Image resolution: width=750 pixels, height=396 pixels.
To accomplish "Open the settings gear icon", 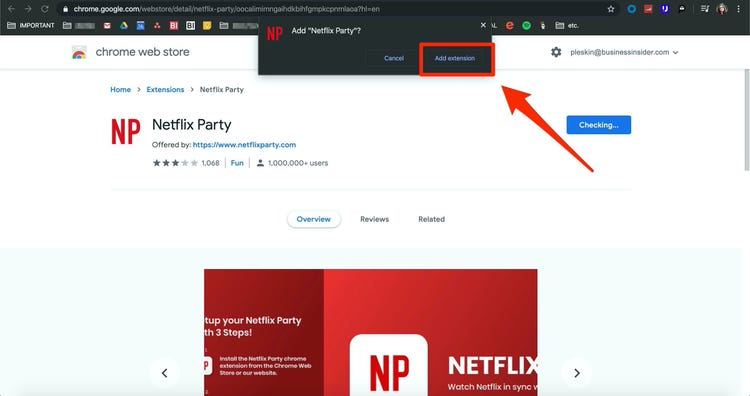I will [x=556, y=52].
